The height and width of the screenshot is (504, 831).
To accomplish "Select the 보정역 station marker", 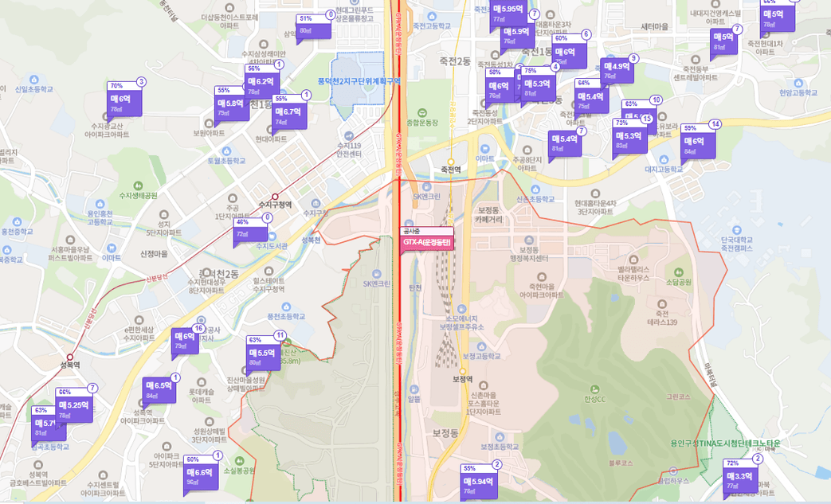I will coord(462,371).
